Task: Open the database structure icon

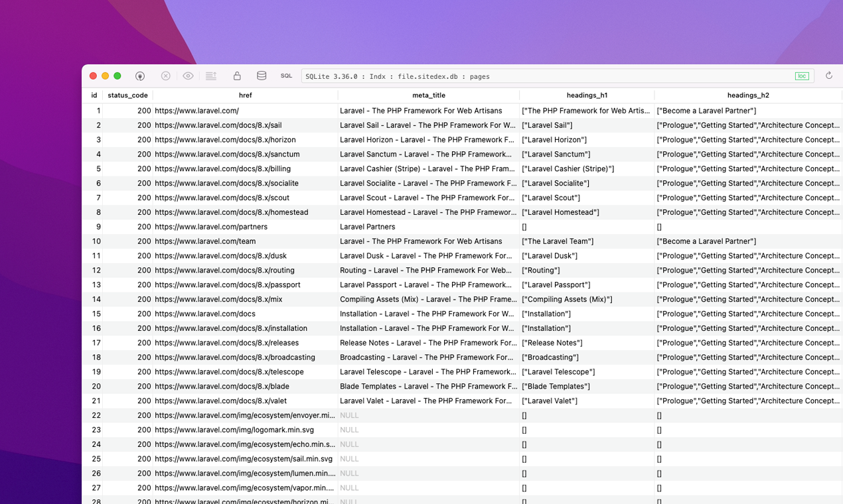Action: [261, 76]
